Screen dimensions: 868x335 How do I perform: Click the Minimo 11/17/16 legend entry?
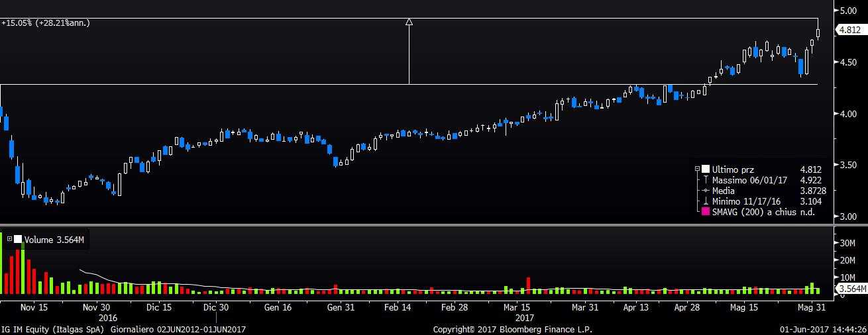(x=747, y=201)
